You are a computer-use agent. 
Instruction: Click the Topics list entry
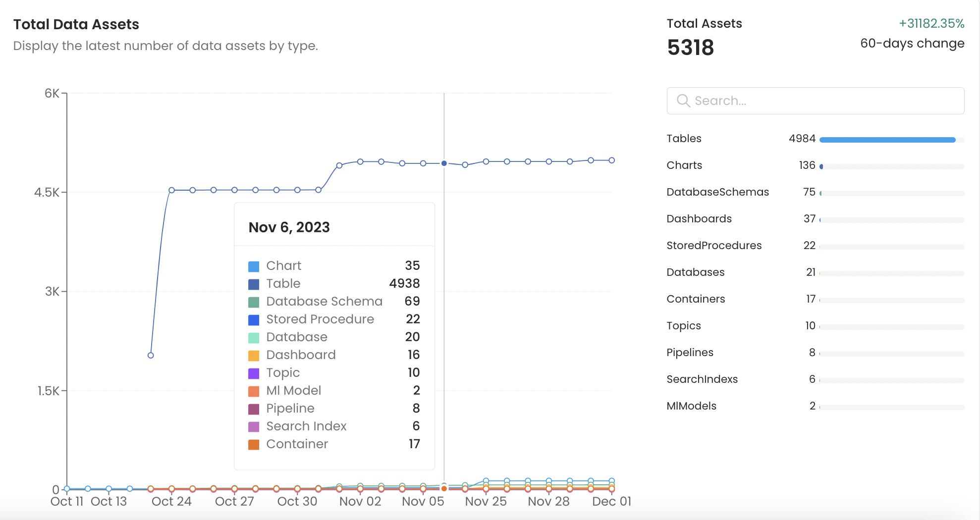(683, 326)
